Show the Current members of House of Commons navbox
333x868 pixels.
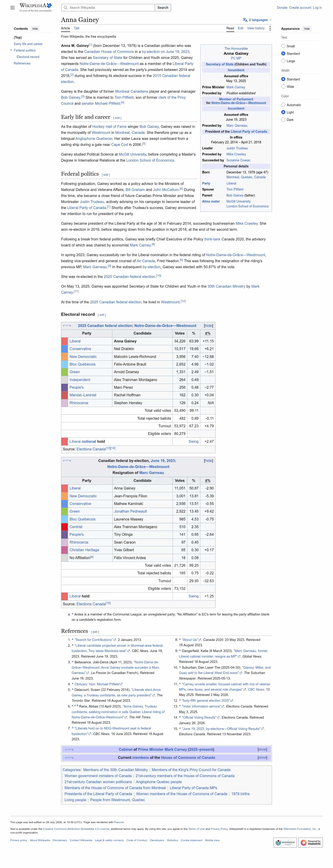(262, 757)
